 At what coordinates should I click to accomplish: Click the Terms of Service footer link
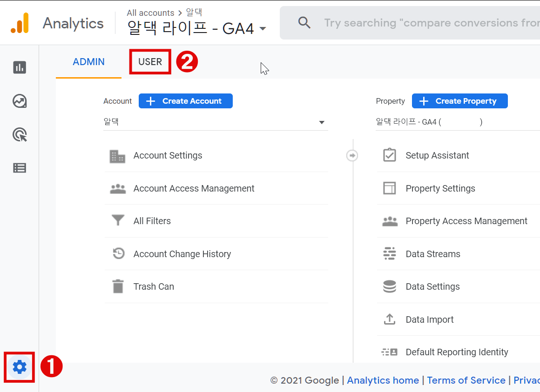466,380
